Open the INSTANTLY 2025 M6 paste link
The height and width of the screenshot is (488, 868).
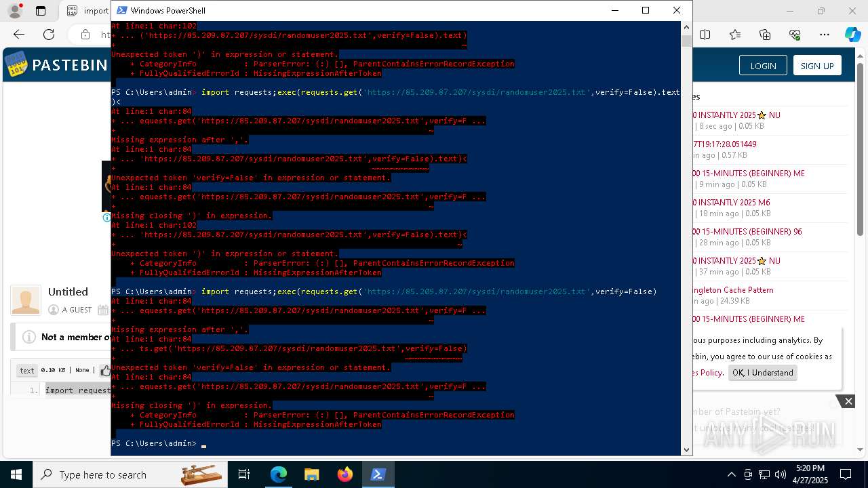pos(732,203)
